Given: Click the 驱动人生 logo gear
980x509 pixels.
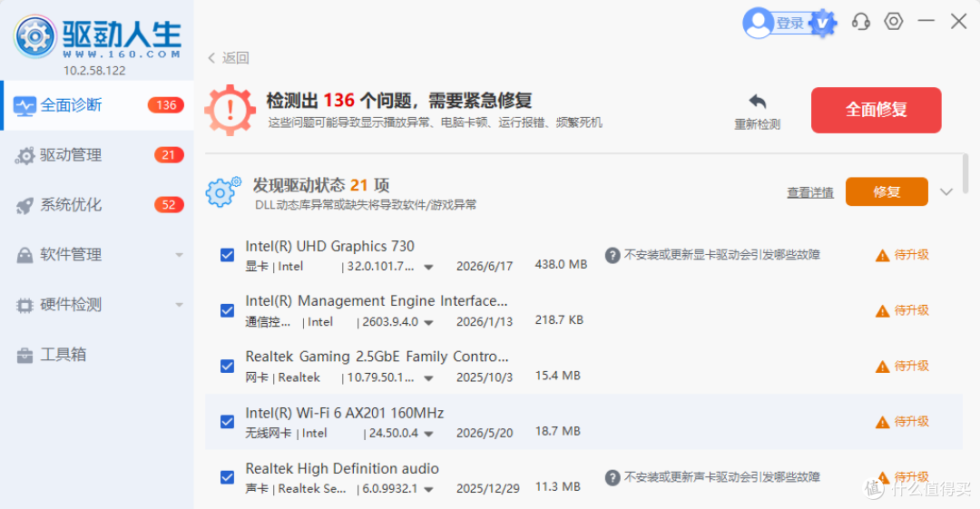Looking at the screenshot, I should 35,36.
